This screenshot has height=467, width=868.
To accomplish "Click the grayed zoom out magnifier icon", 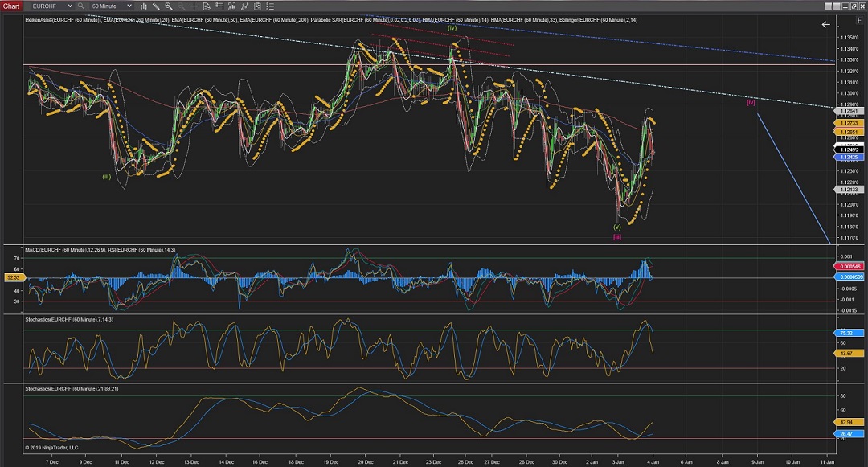I will 182,6.
